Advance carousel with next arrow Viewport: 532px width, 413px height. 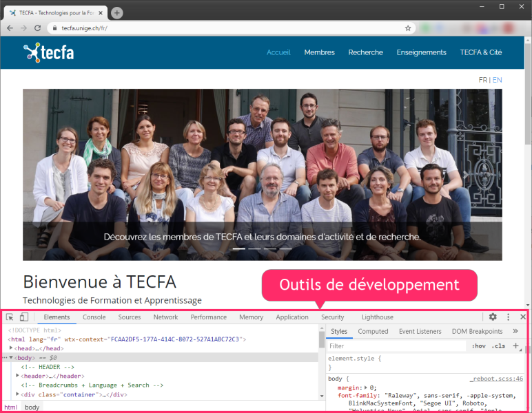click(466, 174)
